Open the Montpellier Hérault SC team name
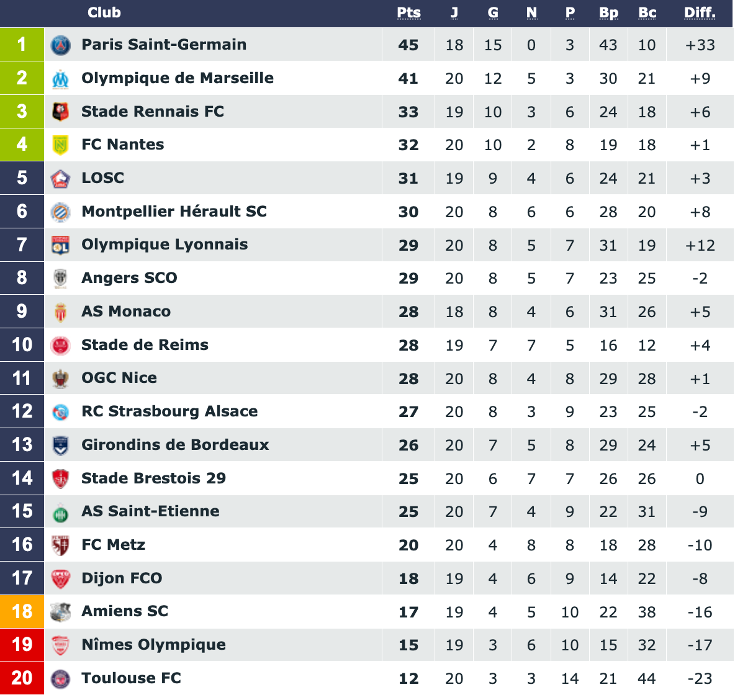Viewport: 735px width, 700px height. tap(174, 212)
